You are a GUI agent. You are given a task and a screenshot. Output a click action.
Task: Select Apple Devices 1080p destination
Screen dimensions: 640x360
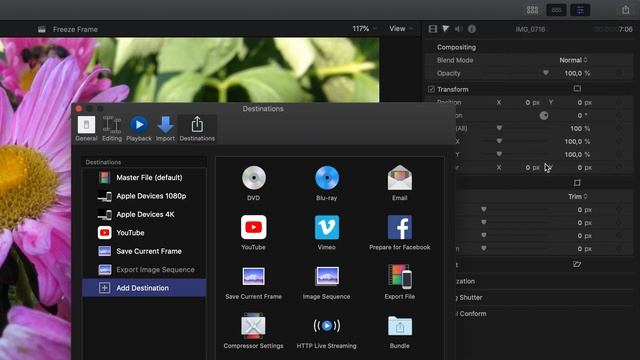144,196
